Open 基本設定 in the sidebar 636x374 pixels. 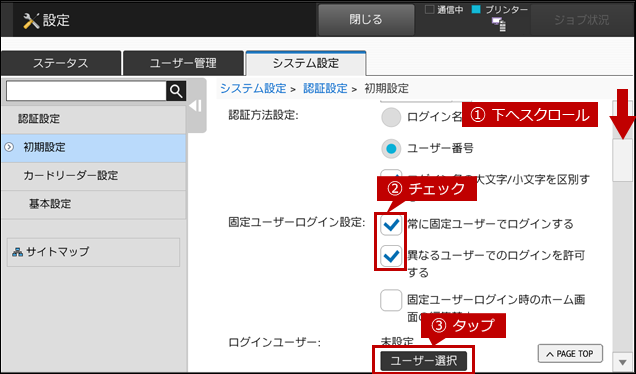coord(93,204)
